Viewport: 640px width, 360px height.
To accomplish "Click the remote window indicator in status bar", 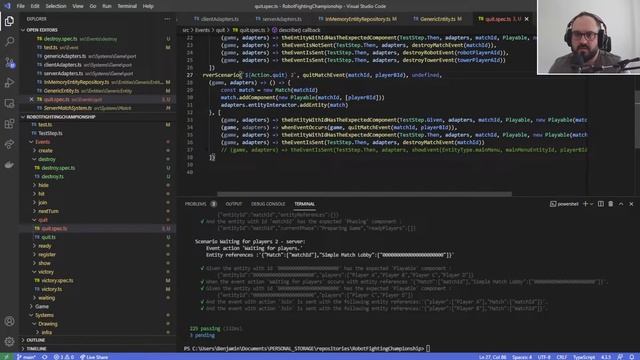I will pos(6,357).
